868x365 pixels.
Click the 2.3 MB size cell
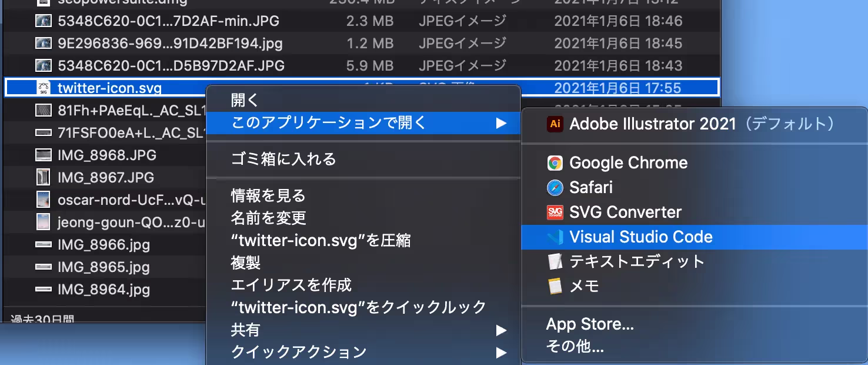coord(369,21)
